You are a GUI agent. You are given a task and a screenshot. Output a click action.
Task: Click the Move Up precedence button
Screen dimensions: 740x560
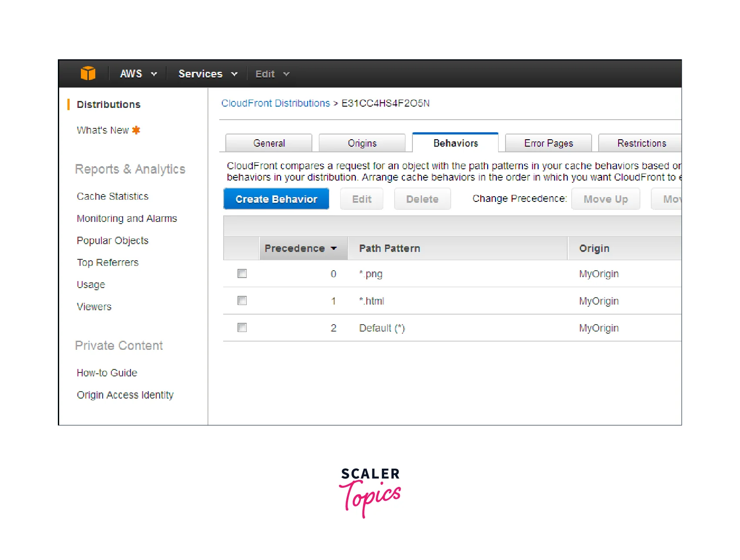point(605,199)
